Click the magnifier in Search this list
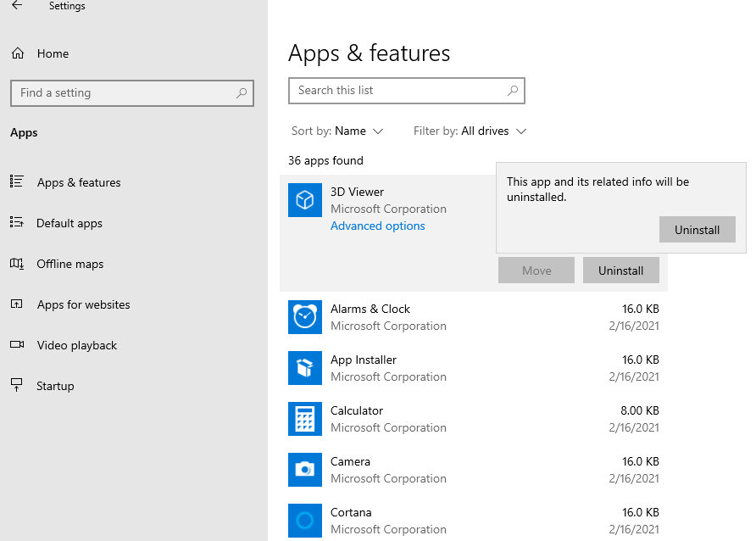 [513, 90]
